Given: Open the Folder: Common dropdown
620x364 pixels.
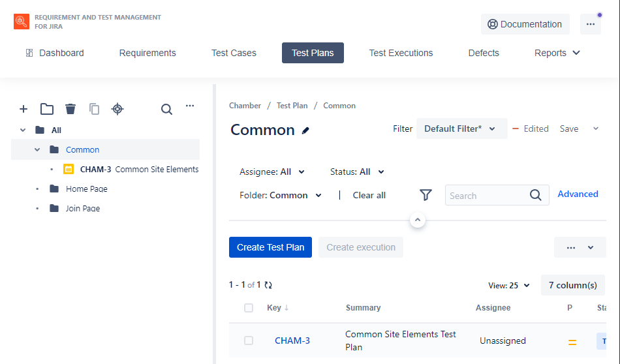Looking at the screenshot, I should tap(281, 195).
